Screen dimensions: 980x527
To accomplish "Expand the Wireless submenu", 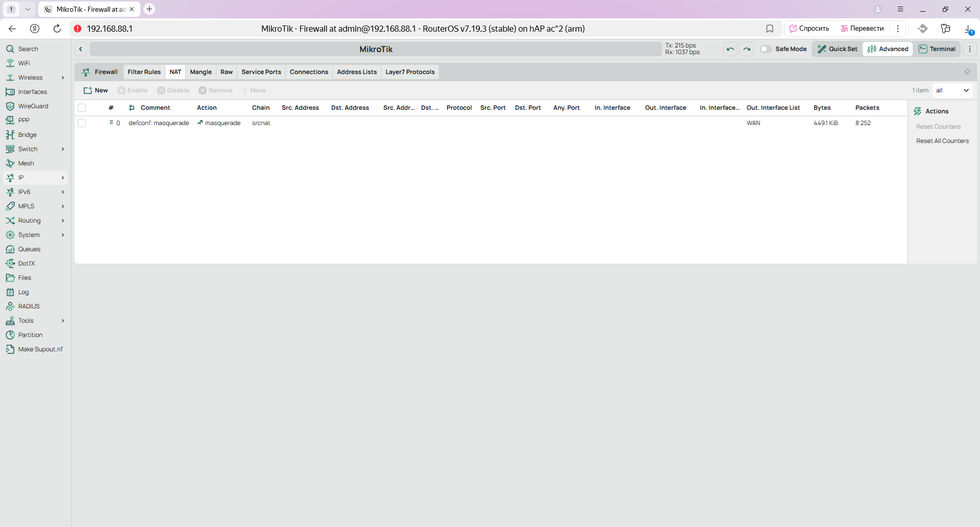I will [63, 78].
